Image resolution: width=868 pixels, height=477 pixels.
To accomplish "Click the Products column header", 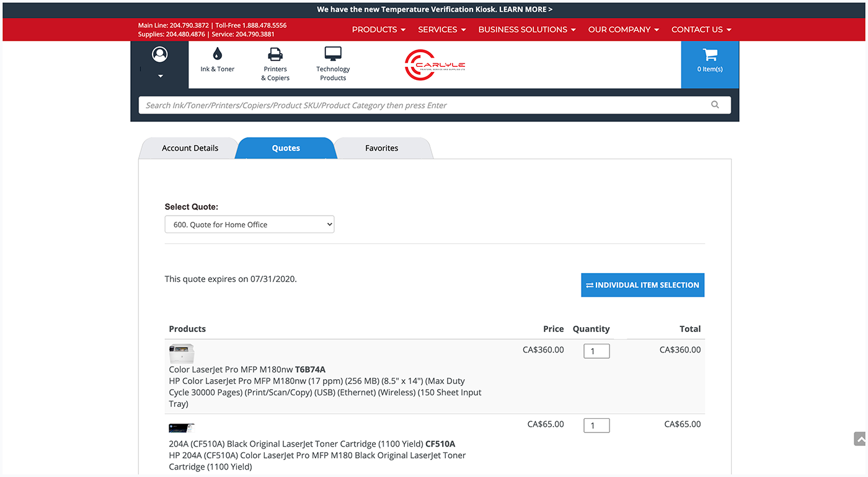I will tap(187, 329).
